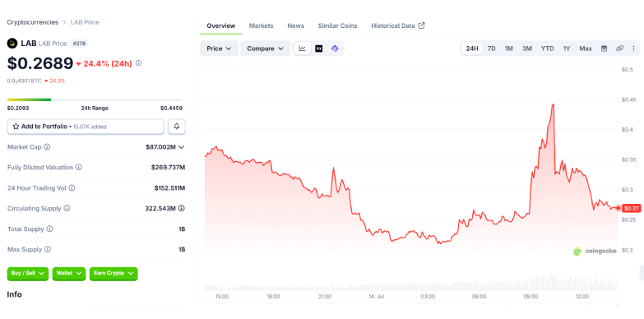Click the price alert bell icon
Screen dimensions: 644x319
point(177,127)
